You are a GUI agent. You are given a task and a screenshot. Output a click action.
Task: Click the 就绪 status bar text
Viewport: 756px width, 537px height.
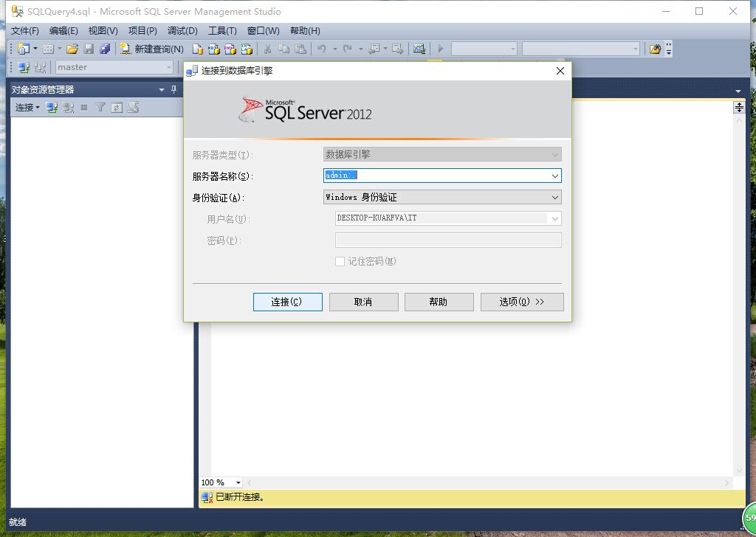coord(18,522)
